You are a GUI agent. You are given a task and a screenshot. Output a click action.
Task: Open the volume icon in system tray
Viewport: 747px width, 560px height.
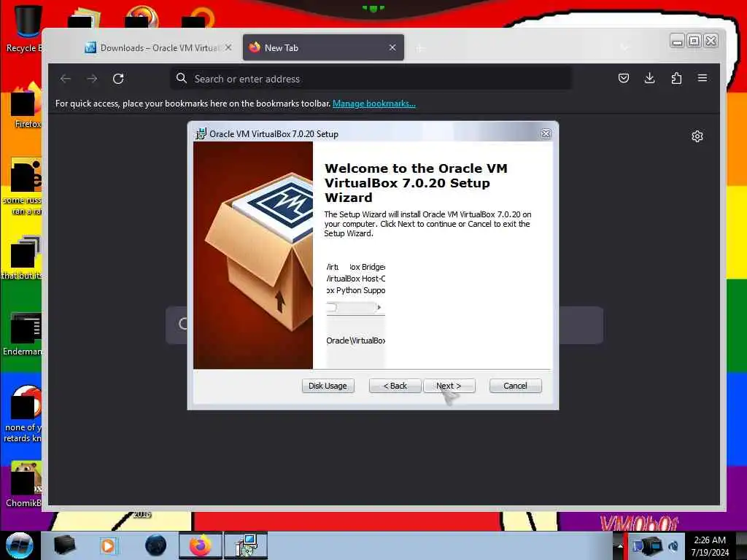[x=673, y=545]
